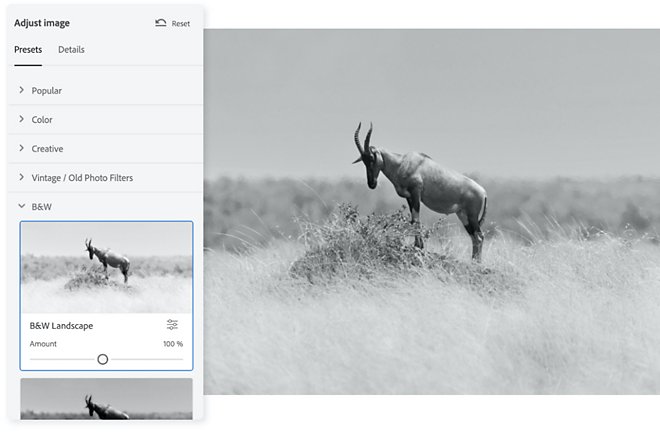Click the '100 %' amount value
Screen dimensions: 660x432
(x=173, y=344)
